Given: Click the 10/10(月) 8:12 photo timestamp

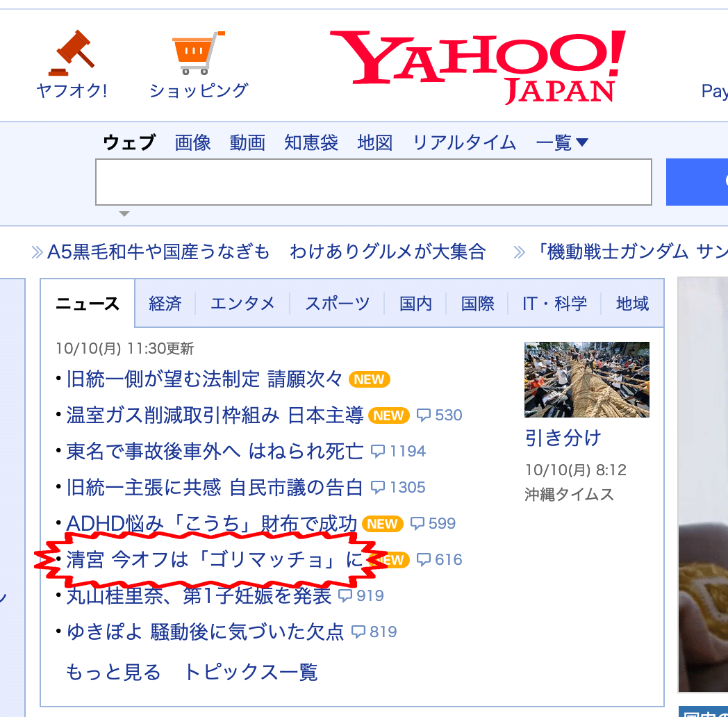Looking at the screenshot, I should (576, 470).
